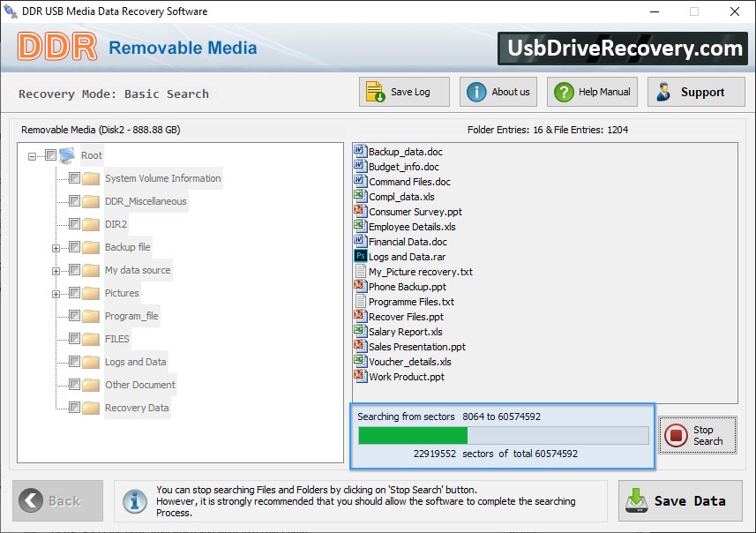
Task: Check the Pictures folder checkbox
Action: [x=74, y=293]
